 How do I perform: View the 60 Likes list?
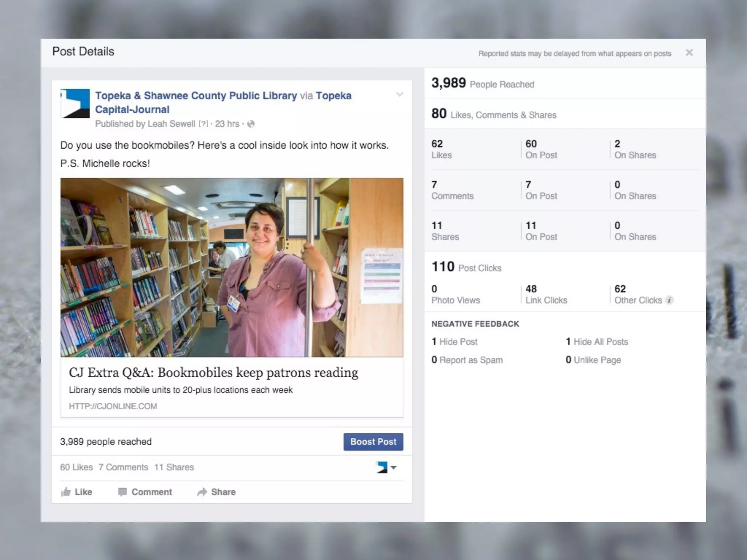point(76,467)
